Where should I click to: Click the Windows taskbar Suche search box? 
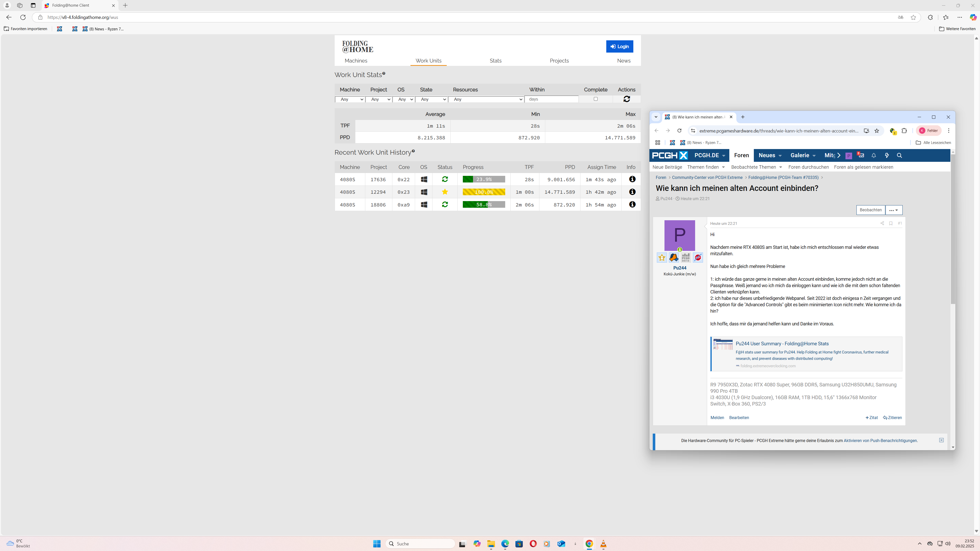pyautogui.click(x=420, y=544)
